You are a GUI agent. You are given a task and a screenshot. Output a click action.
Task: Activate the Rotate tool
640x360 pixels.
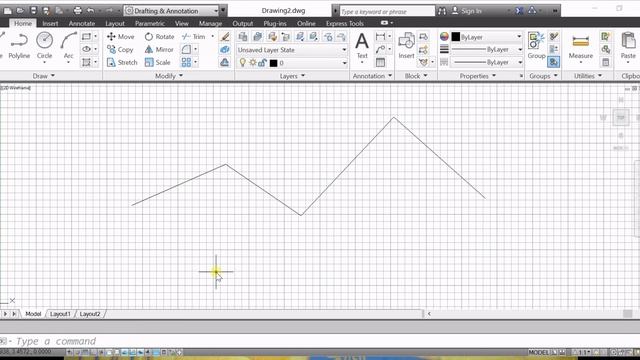coord(160,37)
